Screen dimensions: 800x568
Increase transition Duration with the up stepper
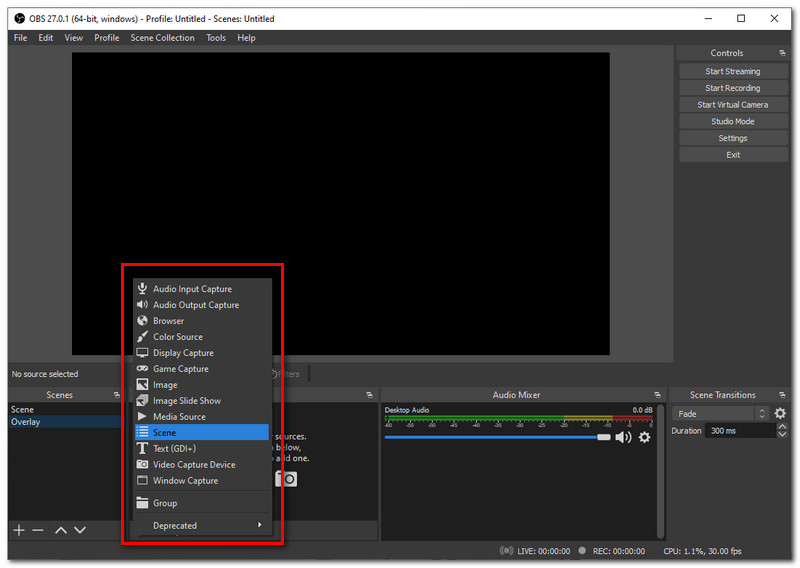[781, 427]
